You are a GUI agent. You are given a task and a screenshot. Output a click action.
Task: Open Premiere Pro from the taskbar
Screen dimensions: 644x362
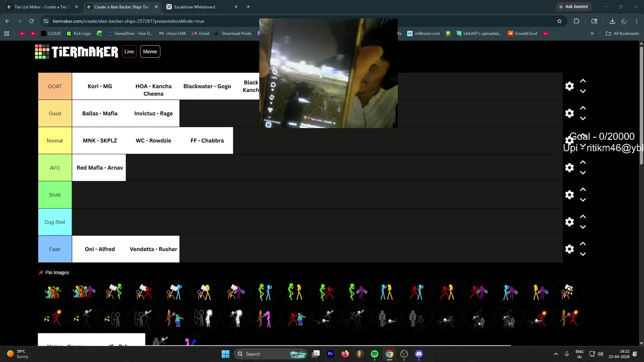pyautogui.click(x=330, y=354)
